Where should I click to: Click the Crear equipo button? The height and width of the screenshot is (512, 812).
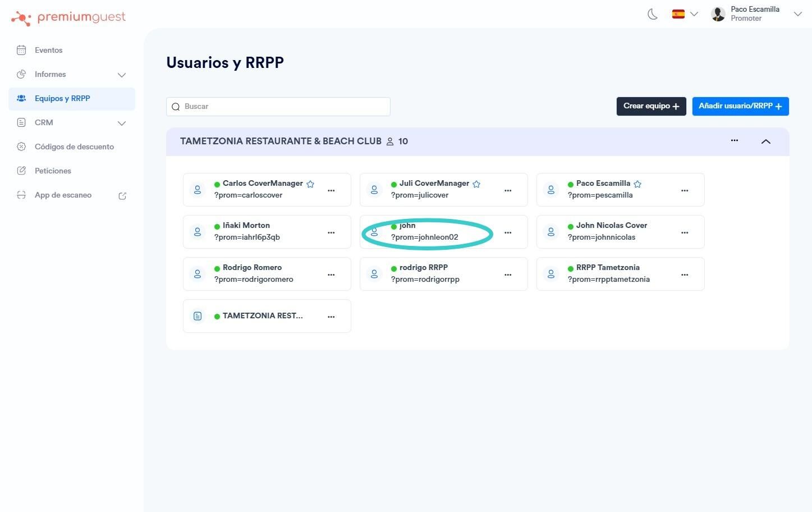(x=651, y=106)
